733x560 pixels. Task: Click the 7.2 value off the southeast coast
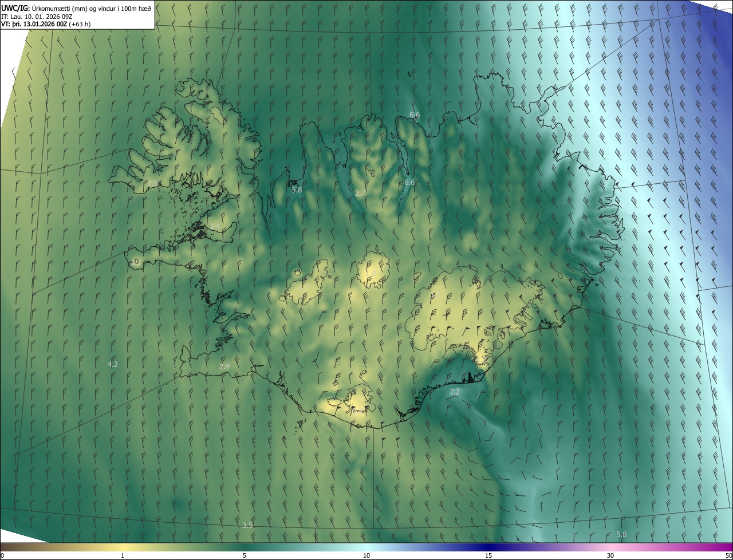pyautogui.click(x=455, y=392)
